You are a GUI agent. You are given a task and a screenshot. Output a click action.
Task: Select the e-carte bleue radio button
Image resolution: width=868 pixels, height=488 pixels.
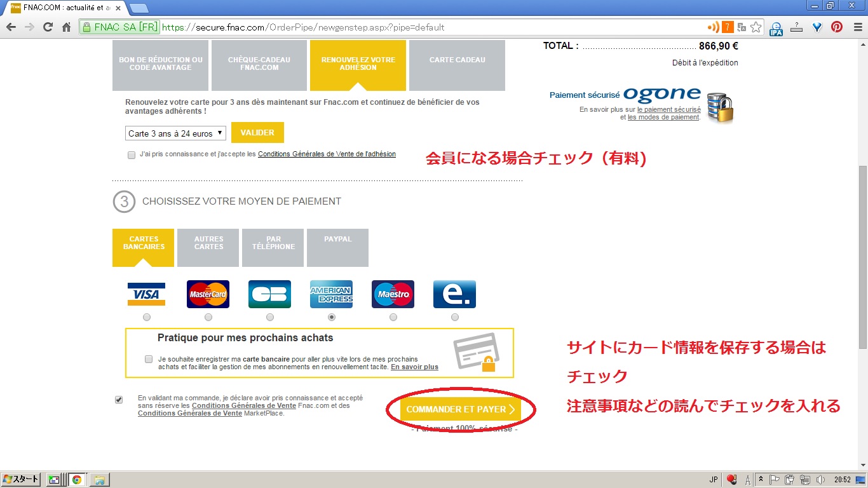point(455,317)
